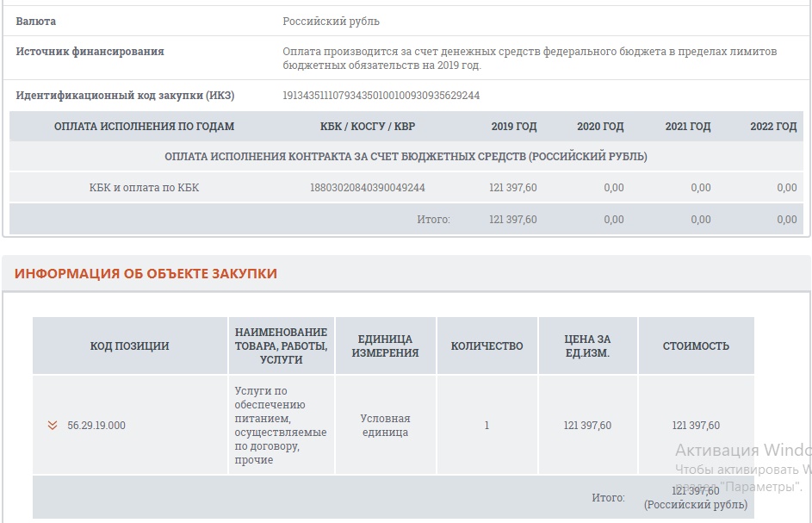The image size is (812, 523).
Task: Select the 2020 total in the yearly Итого row
Action: click(x=614, y=219)
